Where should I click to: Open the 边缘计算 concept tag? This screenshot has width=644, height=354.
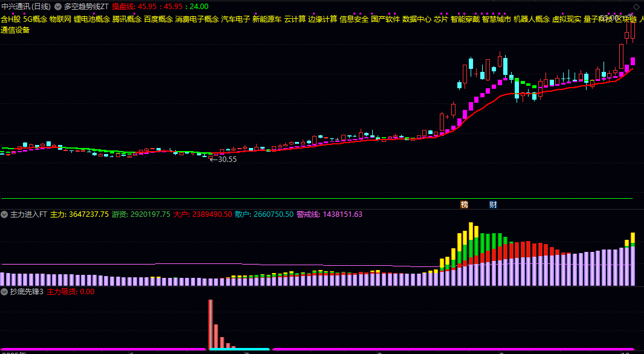point(323,19)
